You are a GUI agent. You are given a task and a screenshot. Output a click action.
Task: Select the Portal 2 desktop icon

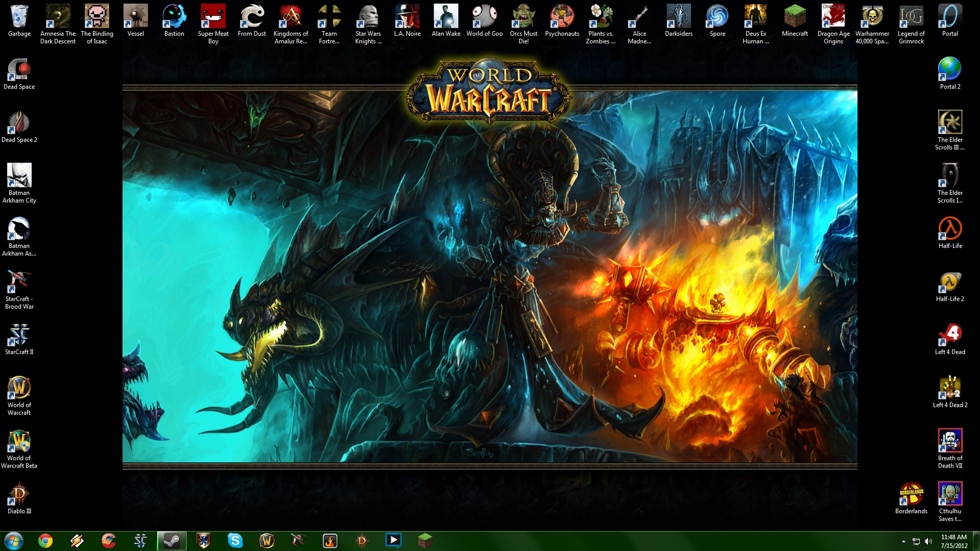(x=950, y=70)
